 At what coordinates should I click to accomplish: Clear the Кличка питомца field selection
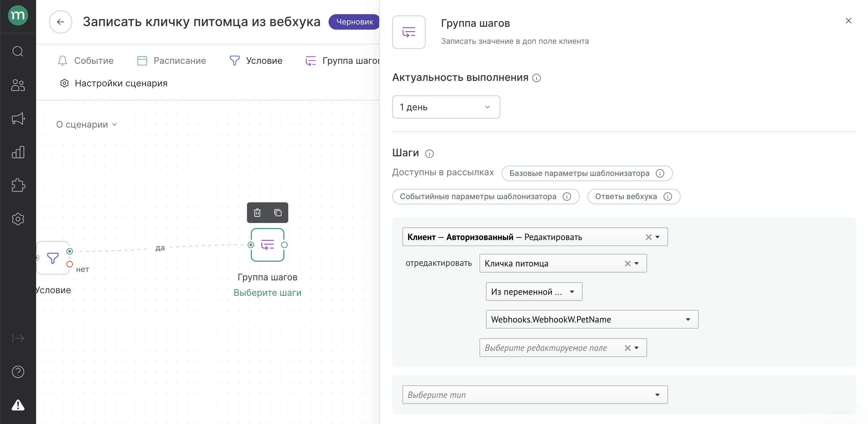[627, 264]
